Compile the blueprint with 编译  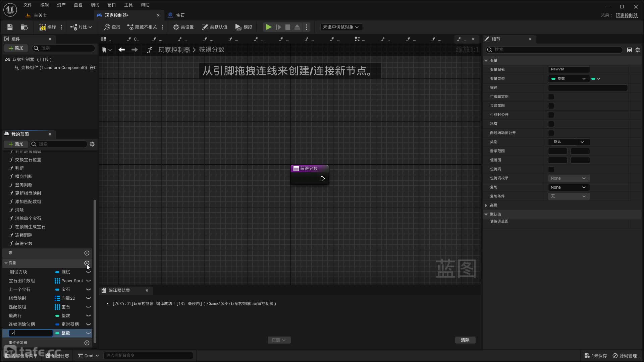pyautogui.click(x=48, y=27)
